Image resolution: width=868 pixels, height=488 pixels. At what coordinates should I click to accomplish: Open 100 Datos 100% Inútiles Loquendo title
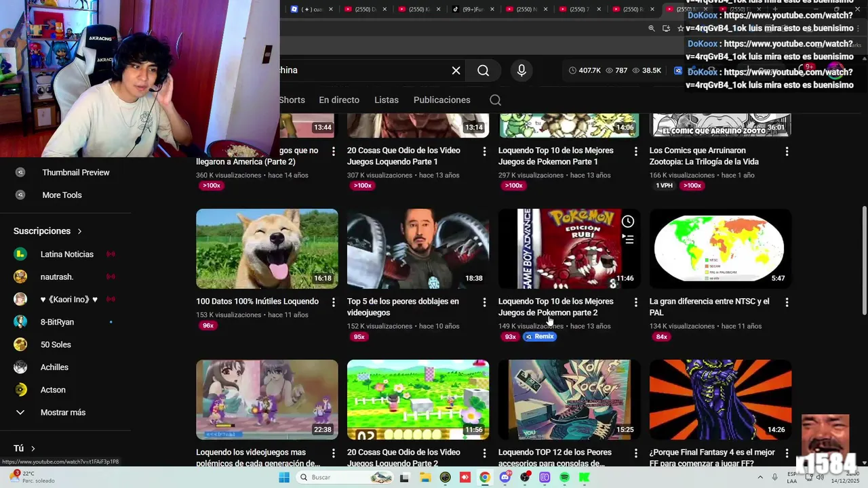coord(257,302)
